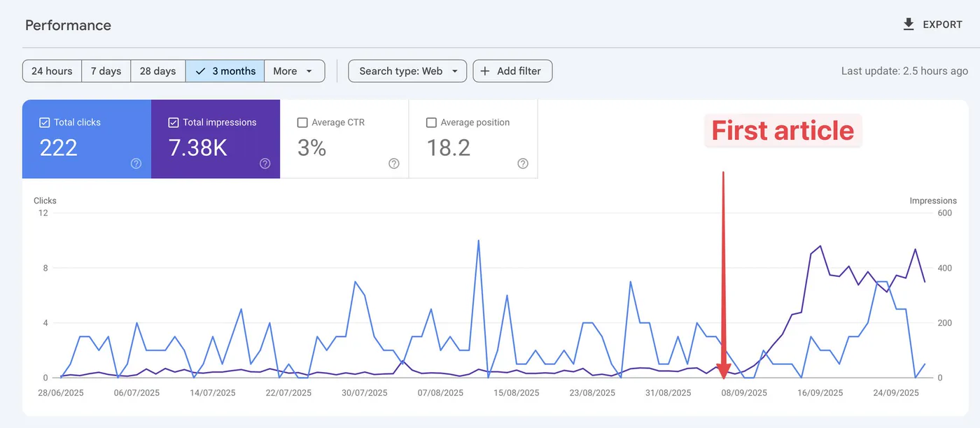980x428 pixels.
Task: Click the 08/09/2025 date on chart axis
Action: [744, 393]
